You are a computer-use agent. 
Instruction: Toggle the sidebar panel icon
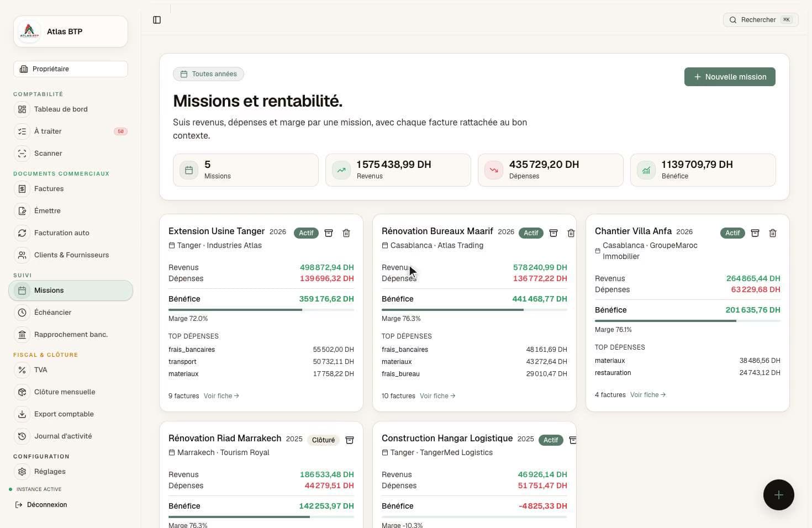157,20
